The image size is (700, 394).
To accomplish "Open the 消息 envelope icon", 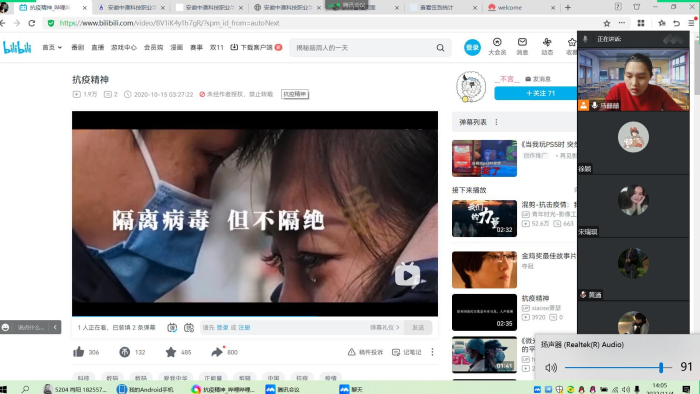I will coord(522,46).
